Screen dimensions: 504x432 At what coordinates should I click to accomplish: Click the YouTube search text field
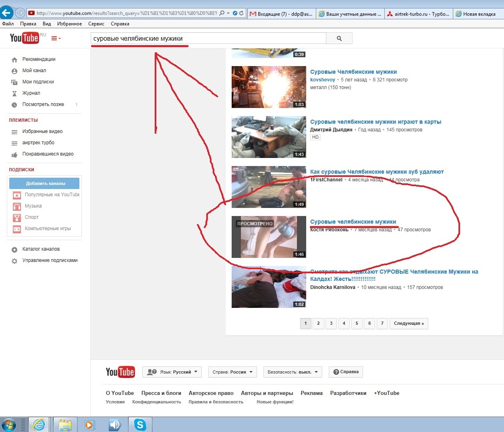click(x=208, y=39)
